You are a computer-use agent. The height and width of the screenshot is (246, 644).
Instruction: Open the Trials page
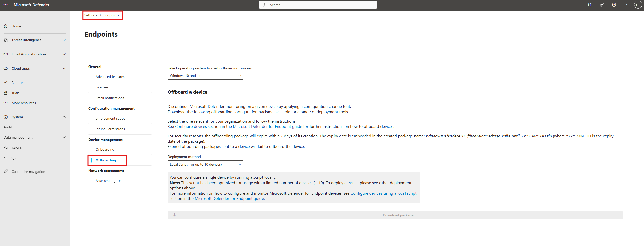(15, 93)
